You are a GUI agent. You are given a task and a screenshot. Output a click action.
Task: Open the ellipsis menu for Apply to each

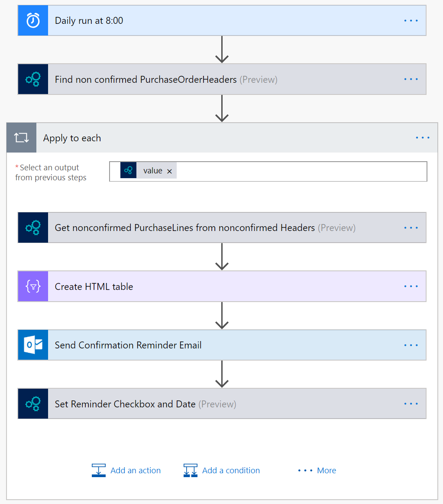tap(422, 138)
